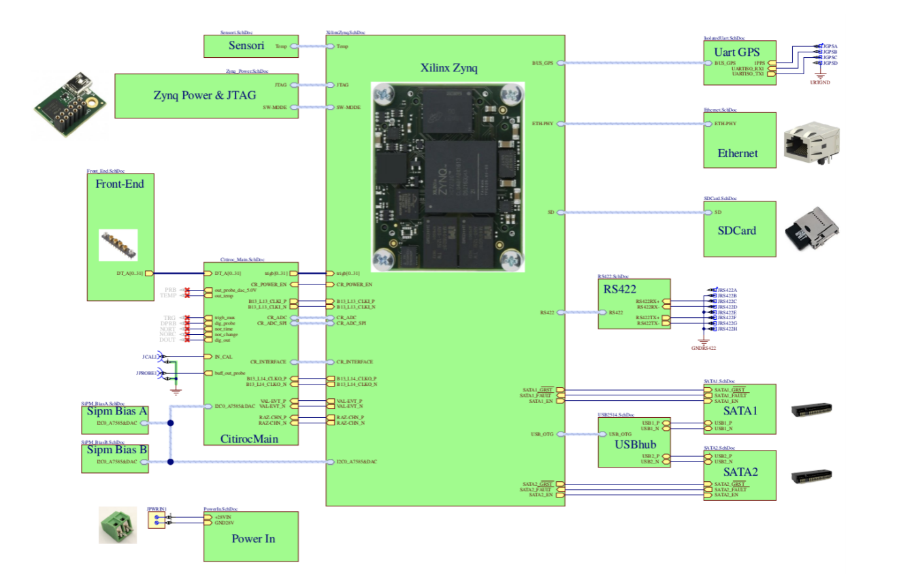The width and height of the screenshot is (916, 588).
Task: Select the SATA2 sheet block
Action: click(740, 475)
